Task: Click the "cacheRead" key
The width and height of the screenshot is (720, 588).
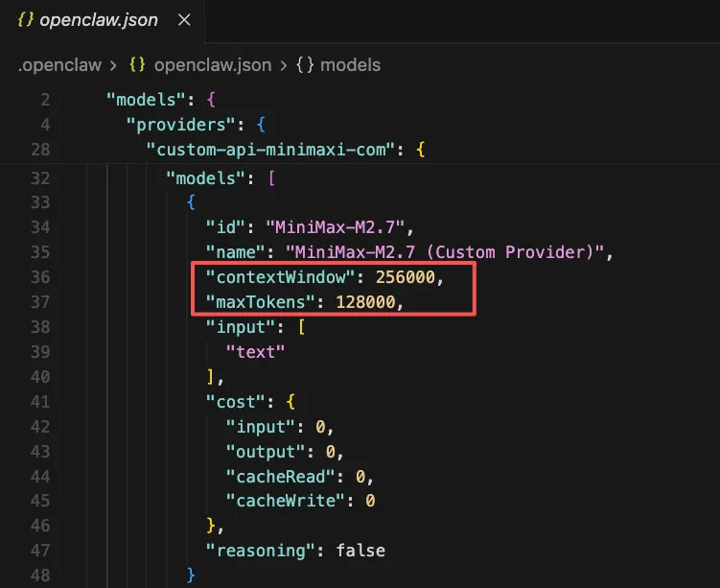Action: [281, 477]
